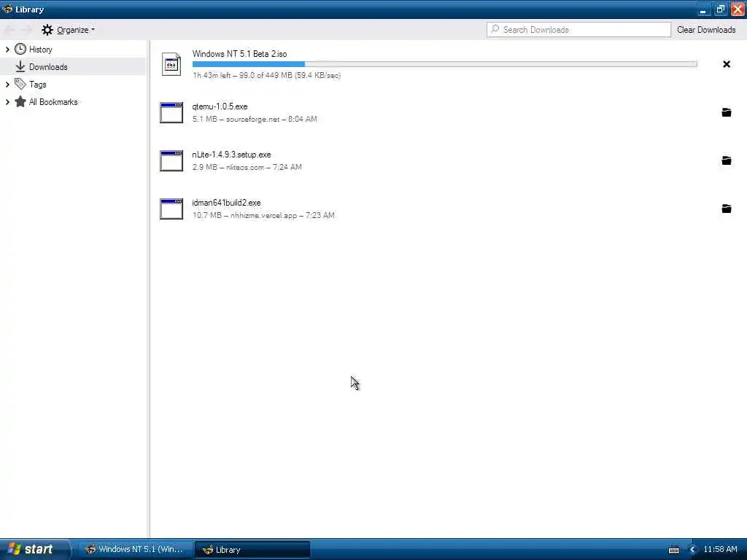
Task: Select Downloads in the sidebar
Action: tap(73, 66)
